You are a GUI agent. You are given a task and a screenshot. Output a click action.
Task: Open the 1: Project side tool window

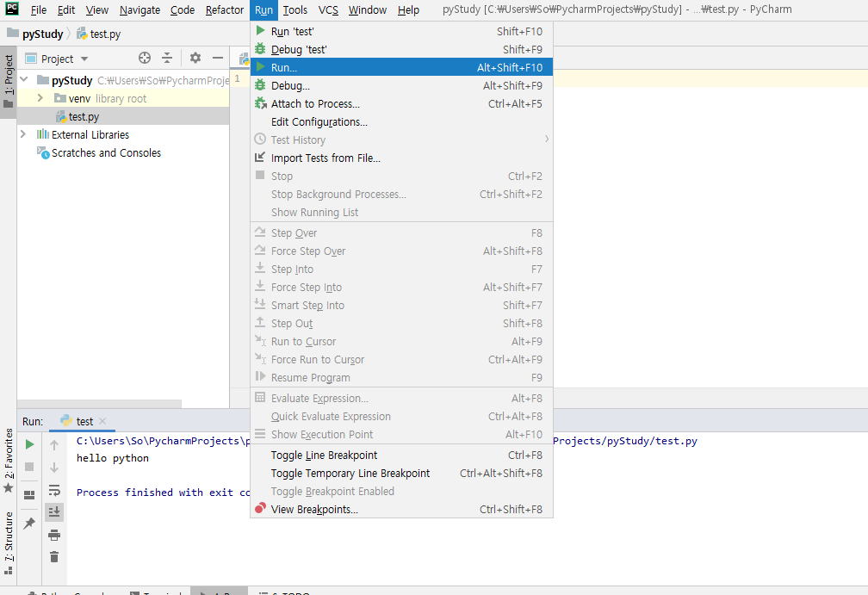click(9, 81)
